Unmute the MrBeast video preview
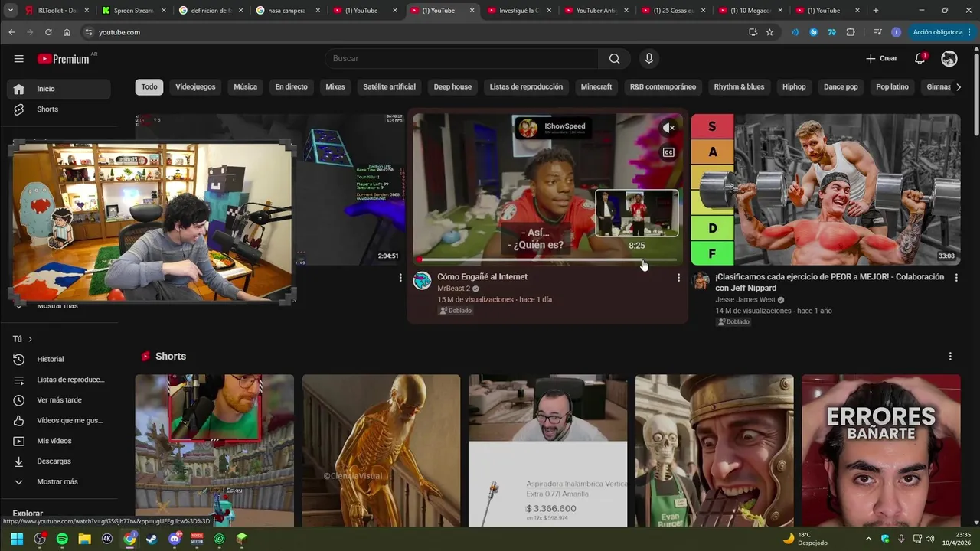The width and height of the screenshot is (980, 551). (668, 129)
